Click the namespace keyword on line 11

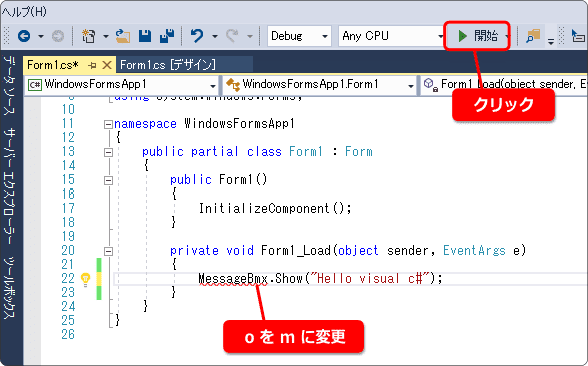click(x=145, y=124)
